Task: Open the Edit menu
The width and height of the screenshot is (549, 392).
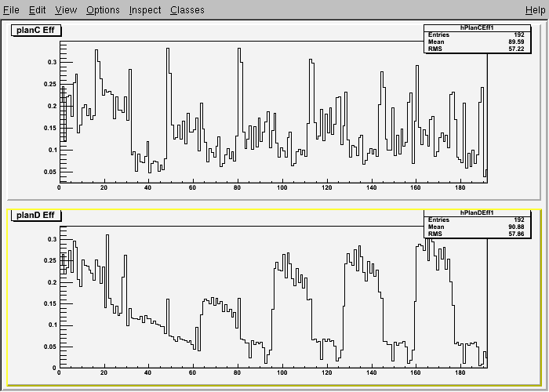Action: coord(37,10)
